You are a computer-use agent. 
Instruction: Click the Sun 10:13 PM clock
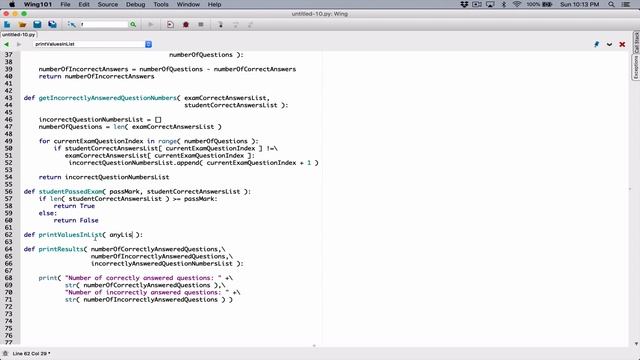tap(580, 4)
